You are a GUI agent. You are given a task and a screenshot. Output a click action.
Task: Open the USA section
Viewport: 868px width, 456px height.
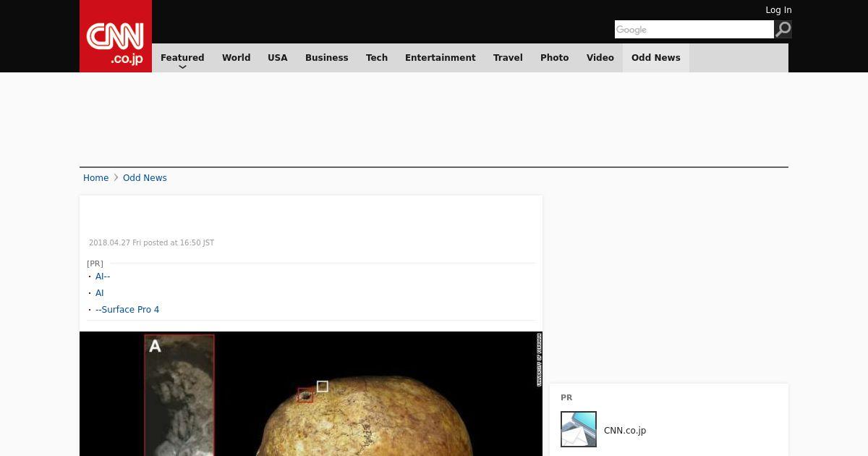tap(278, 58)
